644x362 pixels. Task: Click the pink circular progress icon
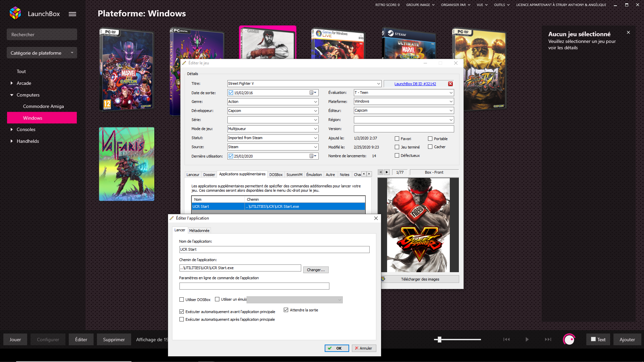[569, 340]
